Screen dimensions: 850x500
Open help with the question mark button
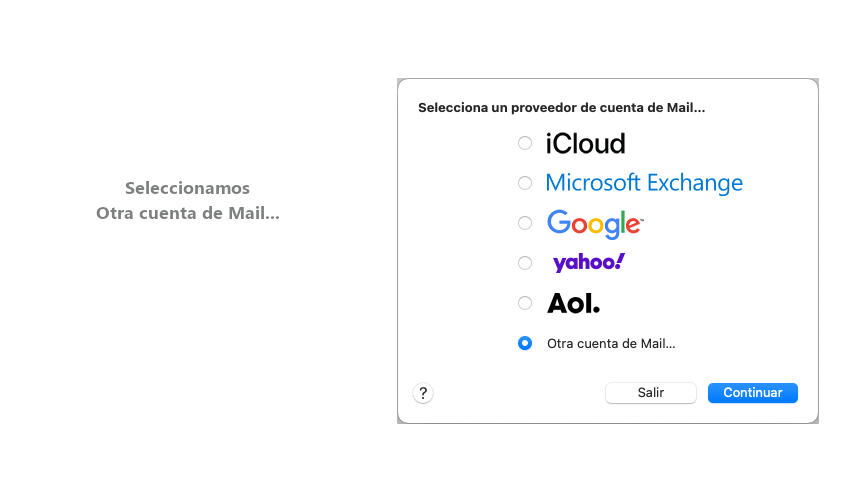tap(423, 393)
